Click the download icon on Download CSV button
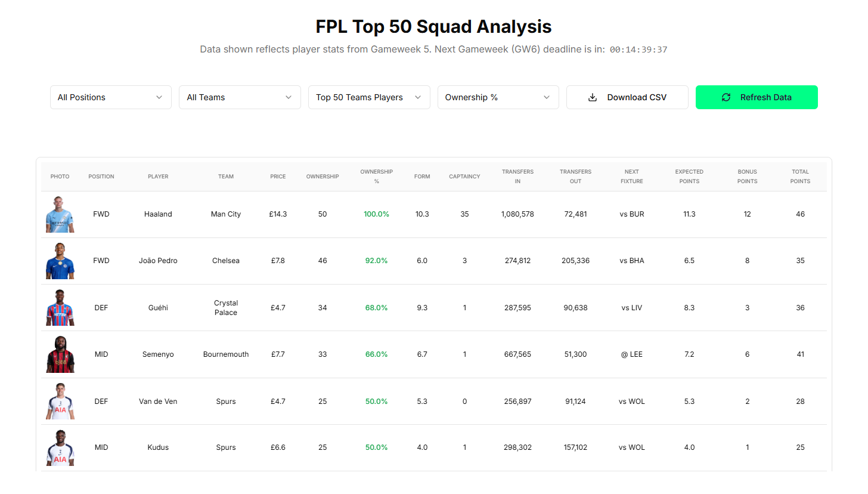This screenshot has width=868, height=494. click(592, 97)
